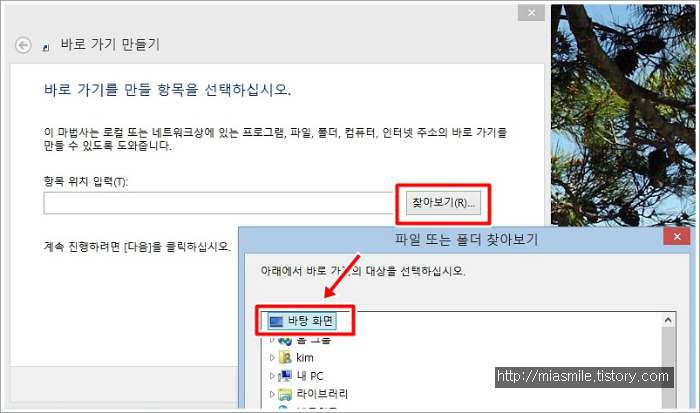The height and width of the screenshot is (413, 700).
Task: Click the 라이브러리 libraries folder icon
Action: [285, 394]
